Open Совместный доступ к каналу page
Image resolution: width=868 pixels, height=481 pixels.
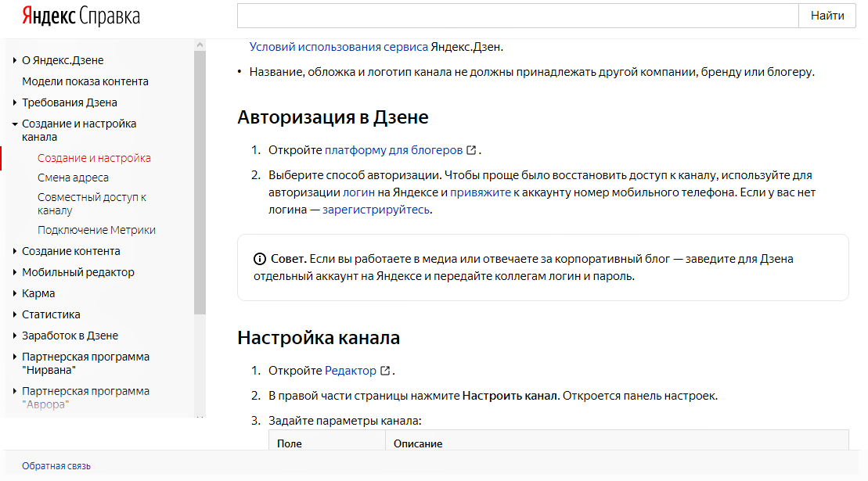click(x=92, y=203)
